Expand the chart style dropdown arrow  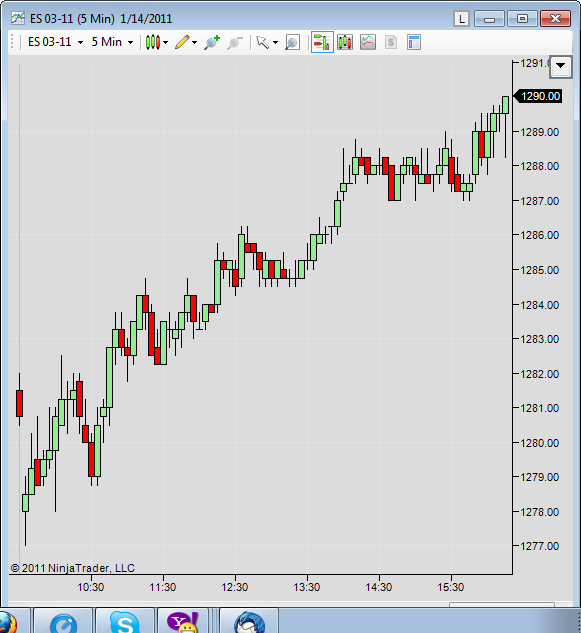(166, 42)
